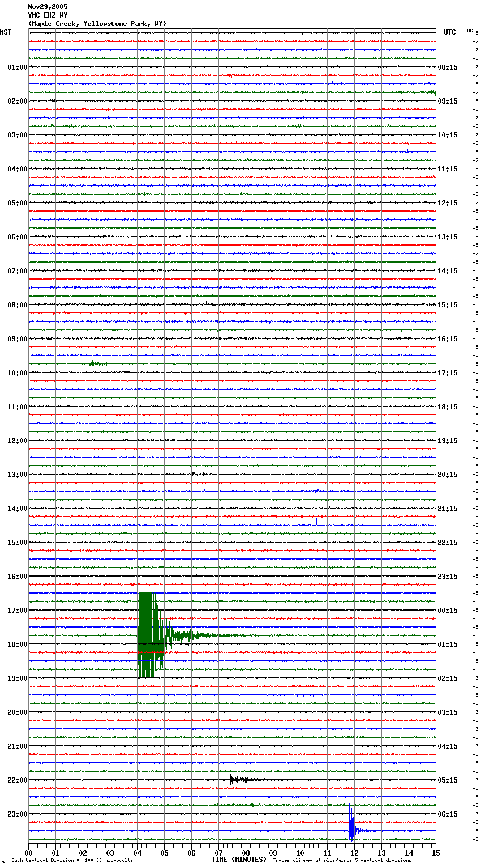
Task: Click the "14:15" UTC time label
Action: point(448,271)
